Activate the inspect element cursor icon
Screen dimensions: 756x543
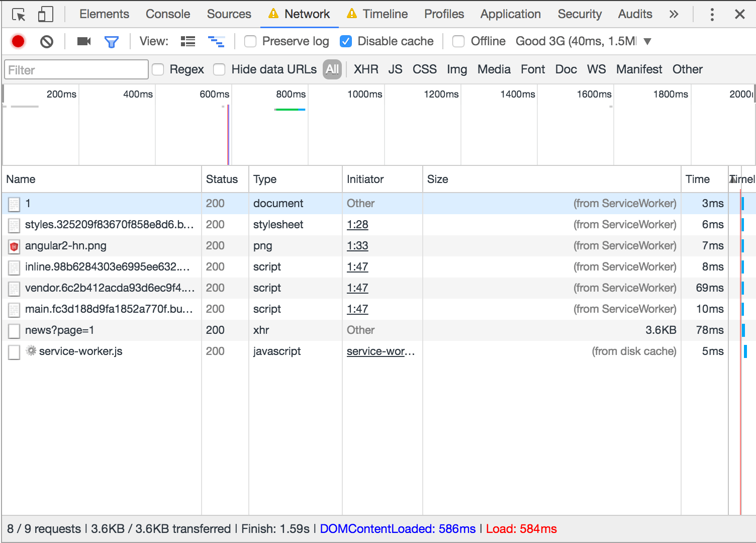click(x=19, y=15)
